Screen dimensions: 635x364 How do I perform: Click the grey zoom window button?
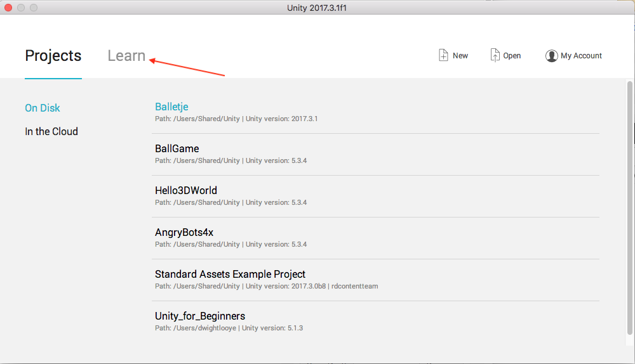34,8
